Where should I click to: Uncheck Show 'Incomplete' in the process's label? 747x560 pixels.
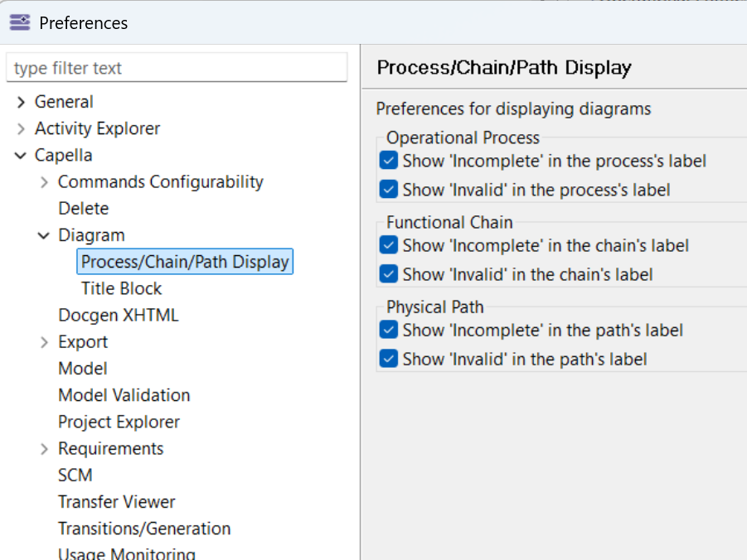[389, 161]
